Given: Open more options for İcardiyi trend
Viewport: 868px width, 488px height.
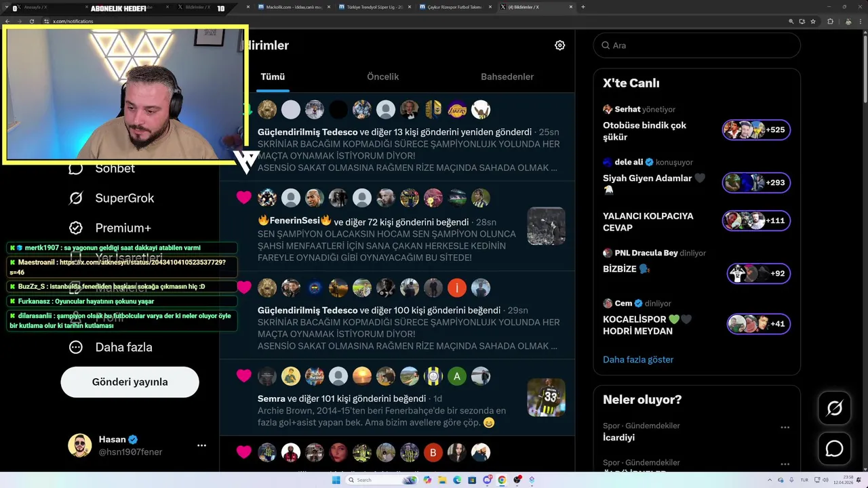Looking at the screenshot, I should (x=785, y=427).
